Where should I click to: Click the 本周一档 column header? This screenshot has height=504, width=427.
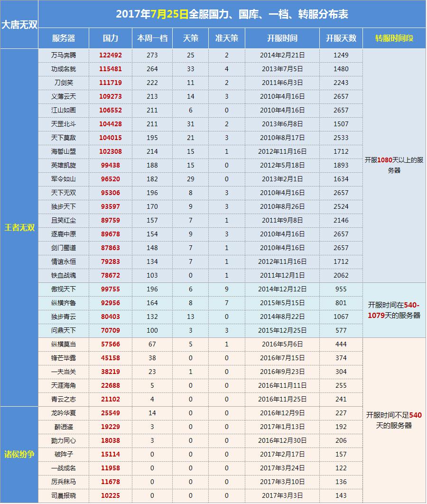point(152,38)
